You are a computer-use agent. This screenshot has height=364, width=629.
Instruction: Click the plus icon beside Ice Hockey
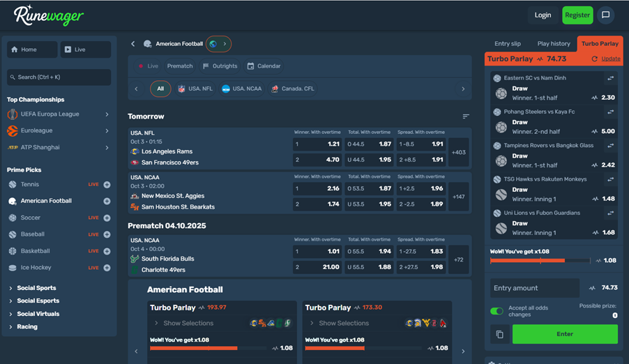(107, 268)
